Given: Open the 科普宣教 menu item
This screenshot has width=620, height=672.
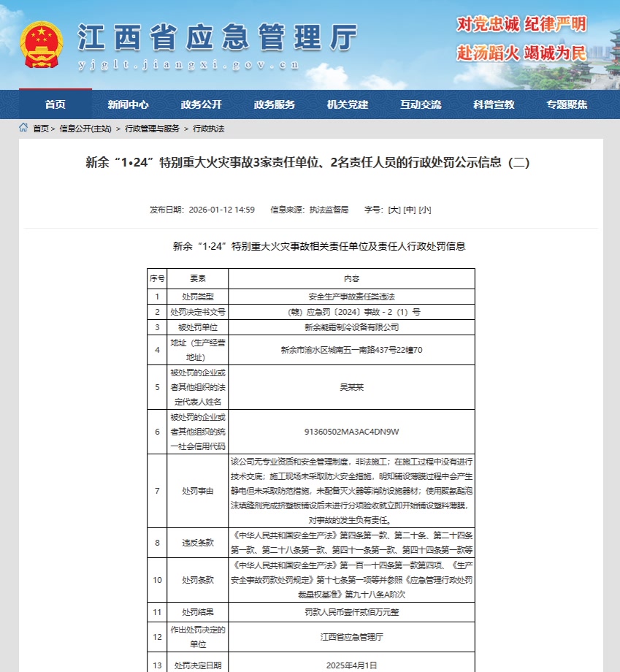Looking at the screenshot, I should coord(494,104).
